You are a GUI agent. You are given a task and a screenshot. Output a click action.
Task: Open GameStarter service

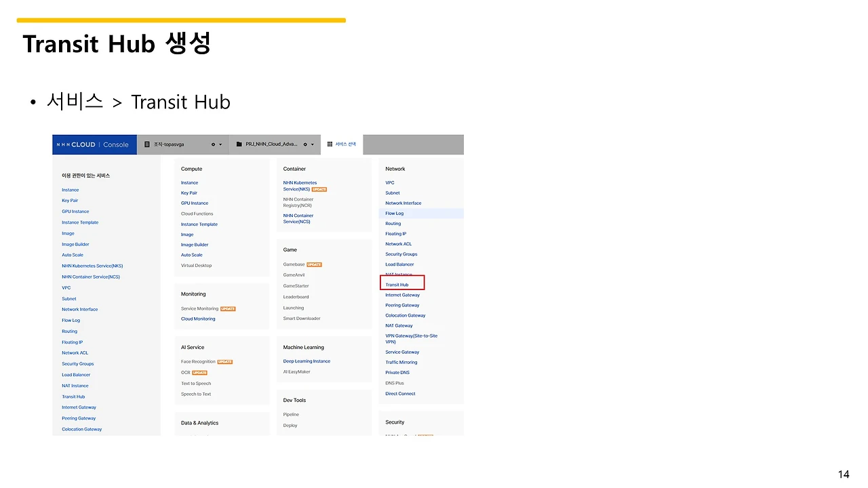tap(296, 286)
